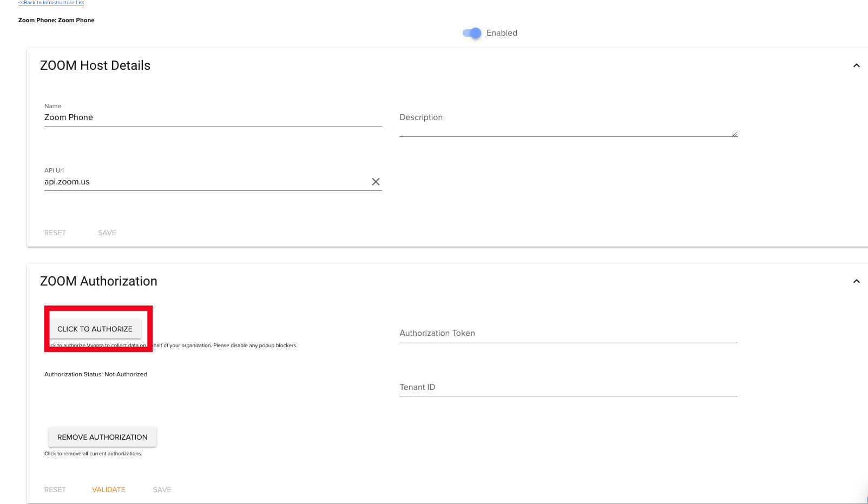Focus the Tenant ID field
The height and width of the screenshot is (504, 868).
pos(568,387)
